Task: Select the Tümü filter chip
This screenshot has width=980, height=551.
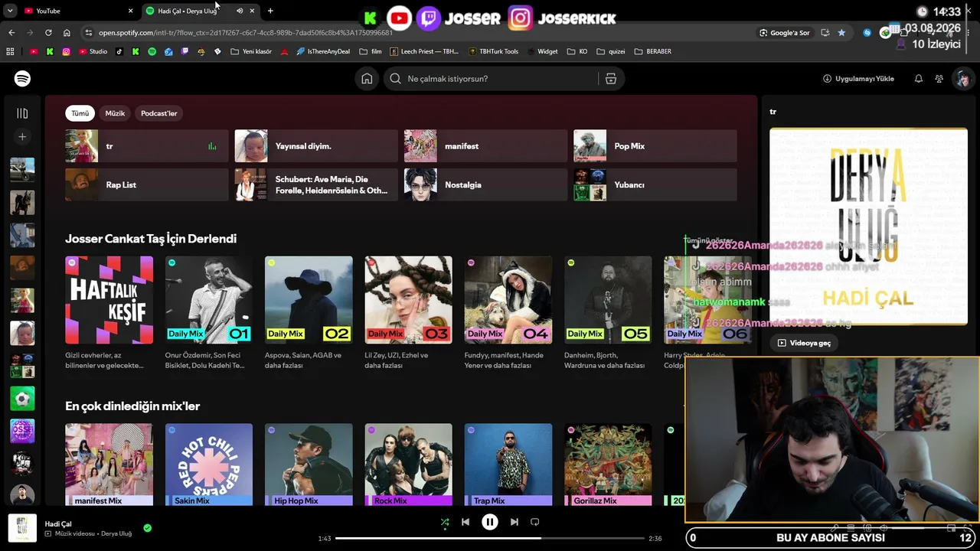Action: click(80, 113)
